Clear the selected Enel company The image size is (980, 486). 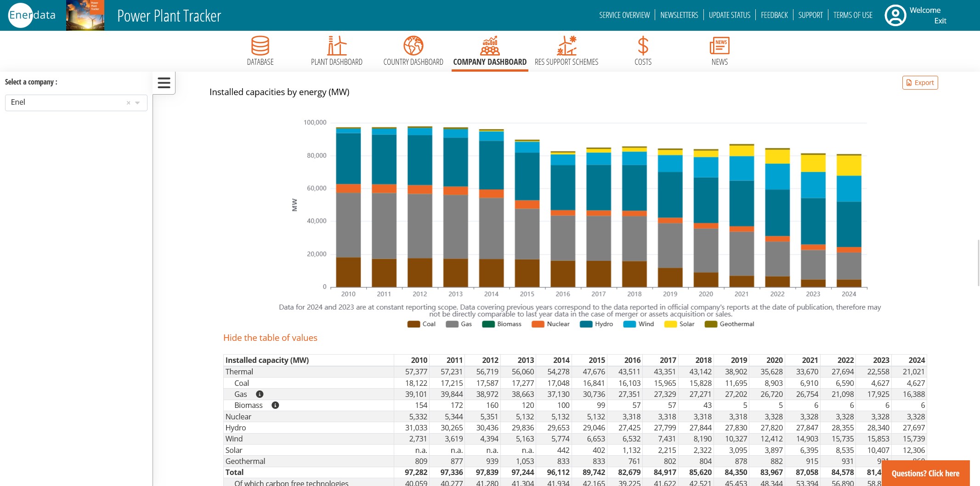point(129,103)
